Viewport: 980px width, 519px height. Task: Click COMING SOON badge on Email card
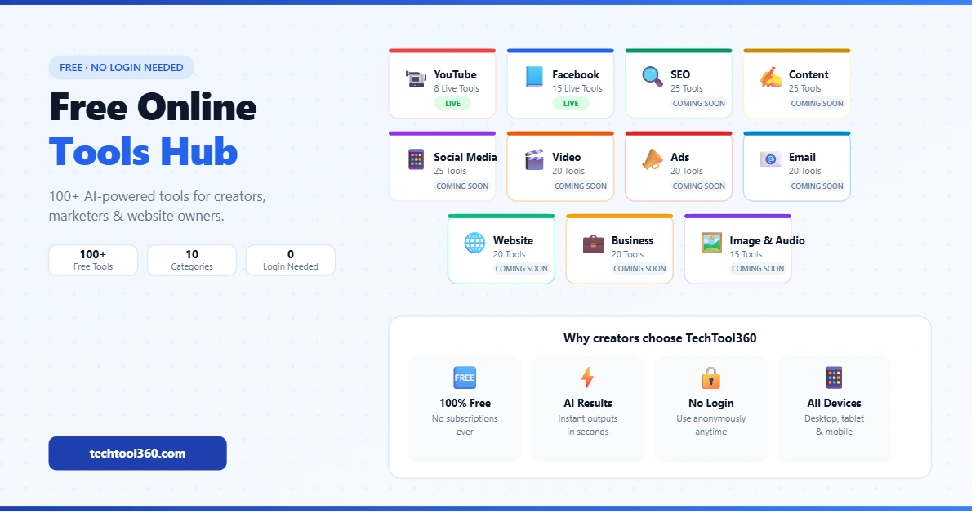click(817, 186)
